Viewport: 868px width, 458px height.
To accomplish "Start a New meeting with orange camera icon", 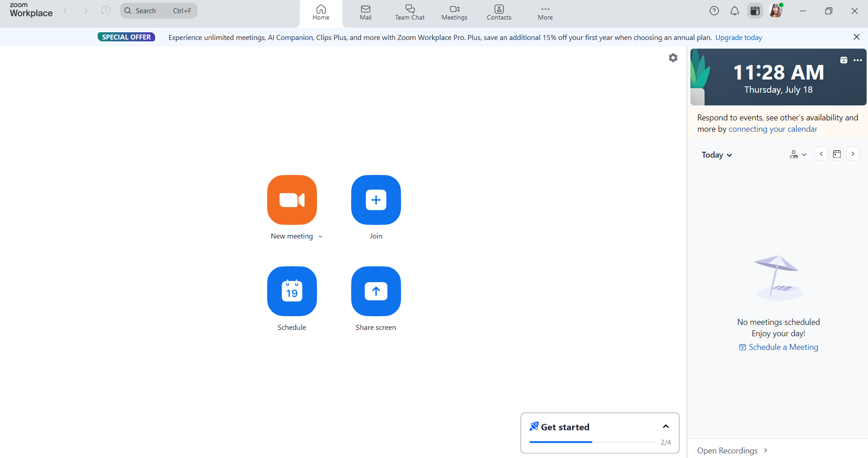I will (292, 200).
